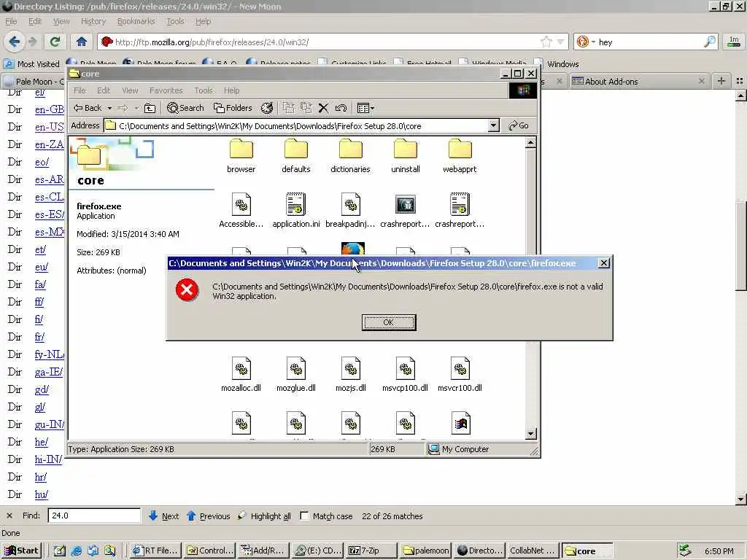
Task: Open URL bar history dropdown arrow
Action: coord(560,42)
